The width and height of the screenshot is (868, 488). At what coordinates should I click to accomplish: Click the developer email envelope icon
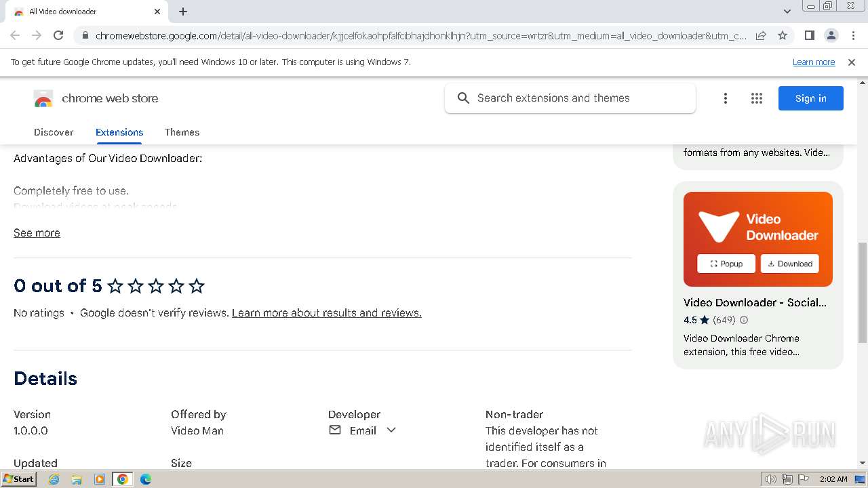(x=335, y=430)
